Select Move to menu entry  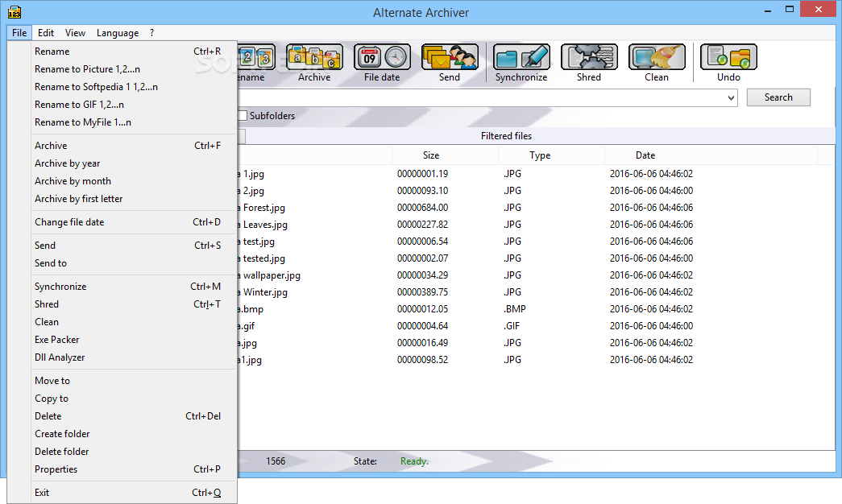pos(134,381)
